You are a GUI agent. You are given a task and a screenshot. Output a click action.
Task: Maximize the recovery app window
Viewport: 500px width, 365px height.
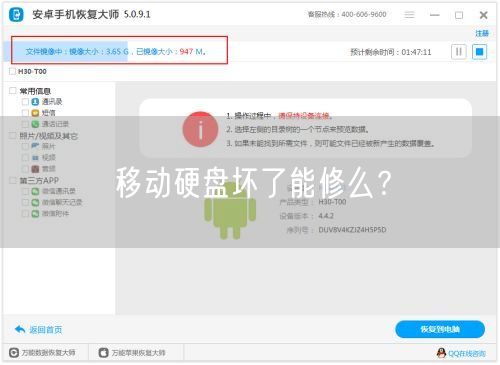459,15
